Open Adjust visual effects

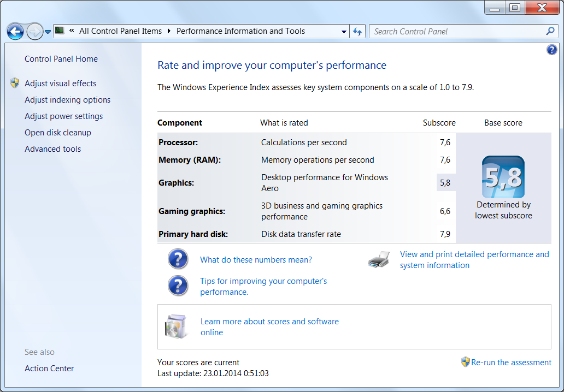click(60, 84)
